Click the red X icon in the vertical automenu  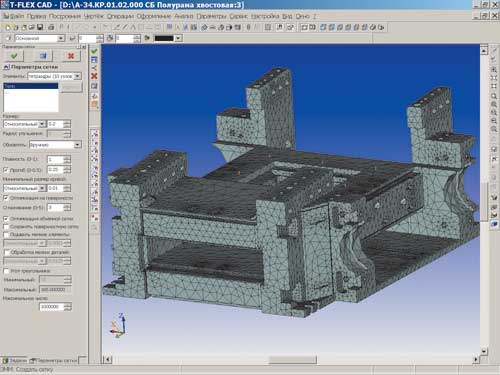94,76
